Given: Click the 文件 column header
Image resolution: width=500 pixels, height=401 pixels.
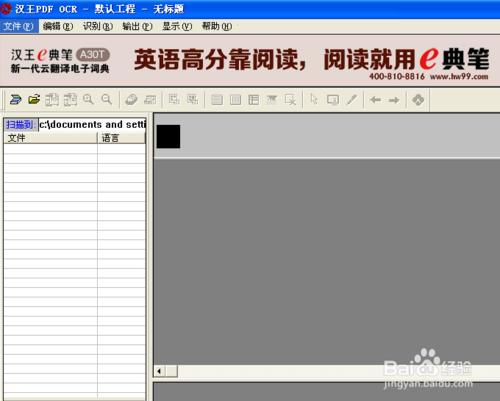Looking at the screenshot, I should (50, 138).
